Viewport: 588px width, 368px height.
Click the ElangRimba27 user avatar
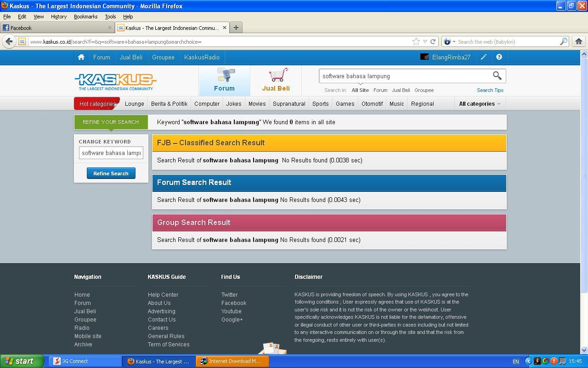tap(424, 57)
